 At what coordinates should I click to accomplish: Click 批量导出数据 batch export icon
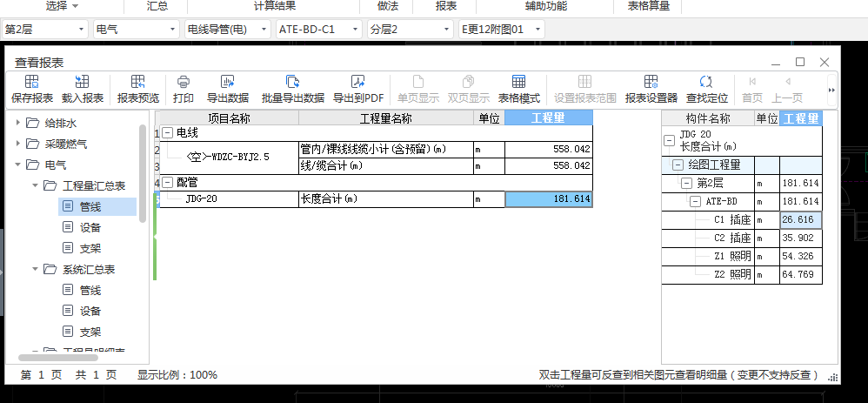293,82
